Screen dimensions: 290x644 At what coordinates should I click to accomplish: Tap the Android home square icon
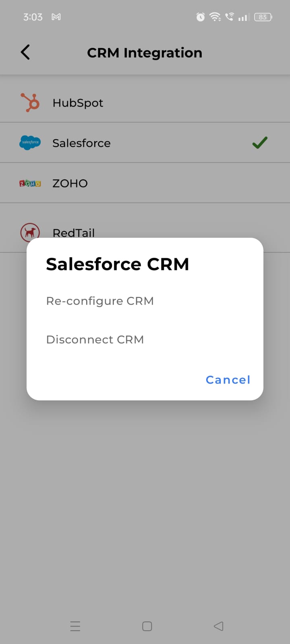pyautogui.click(x=147, y=626)
